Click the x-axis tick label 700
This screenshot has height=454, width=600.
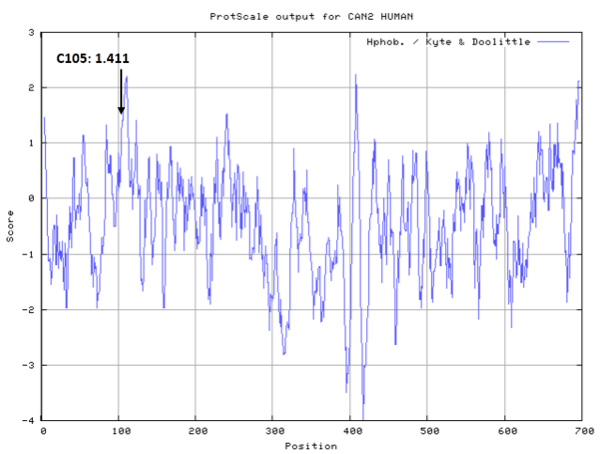point(580,432)
